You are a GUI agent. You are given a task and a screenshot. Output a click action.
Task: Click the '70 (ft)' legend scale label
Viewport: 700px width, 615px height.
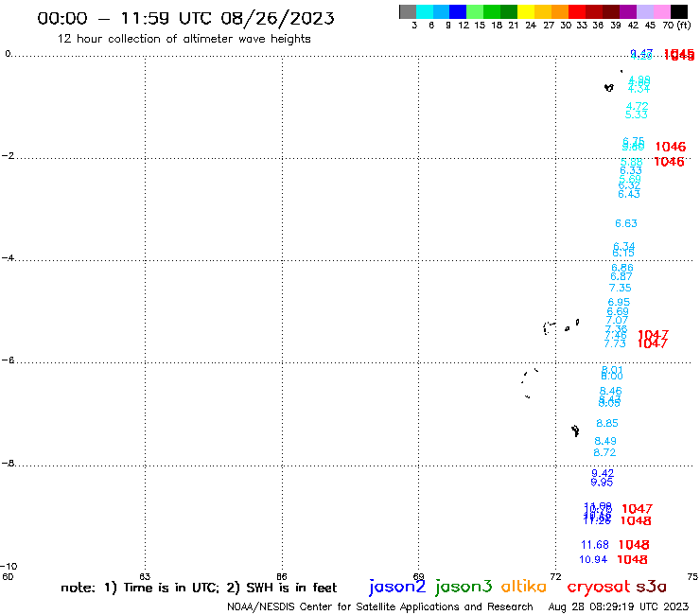coord(676,26)
